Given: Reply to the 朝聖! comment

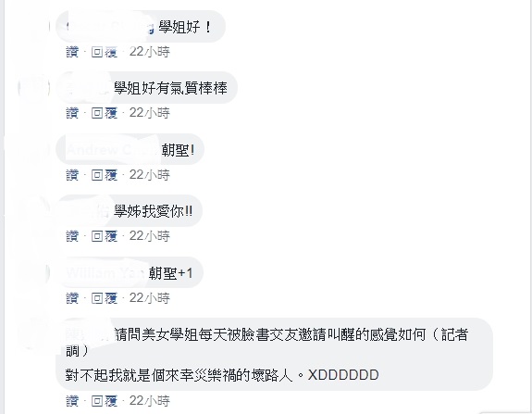Looking at the screenshot, I should (x=105, y=175).
